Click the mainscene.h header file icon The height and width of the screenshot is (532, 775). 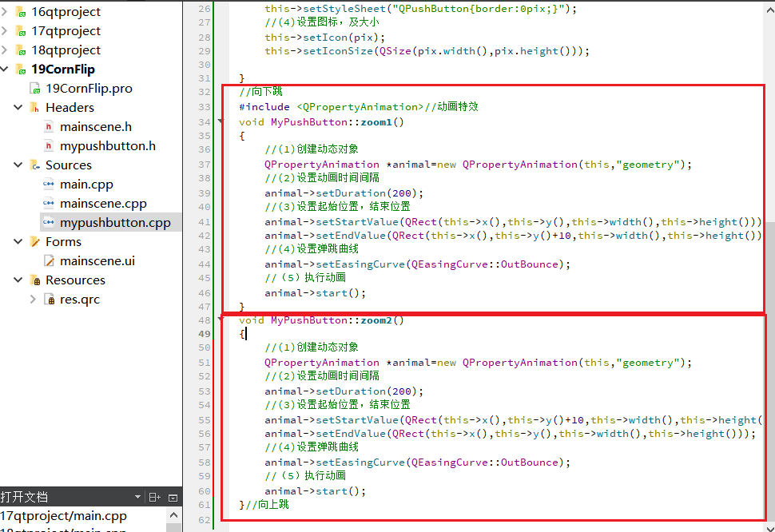pos(49,127)
